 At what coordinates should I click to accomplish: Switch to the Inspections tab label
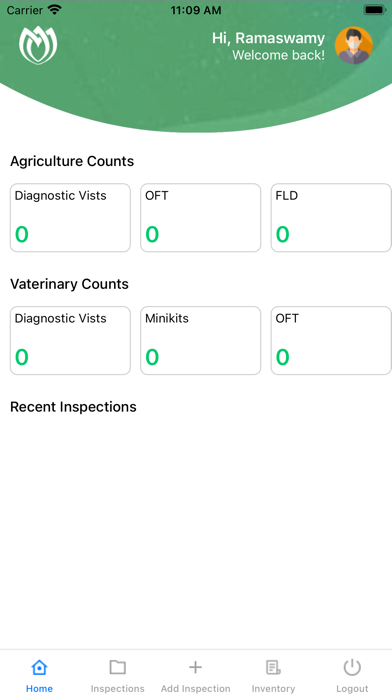pyautogui.click(x=118, y=688)
